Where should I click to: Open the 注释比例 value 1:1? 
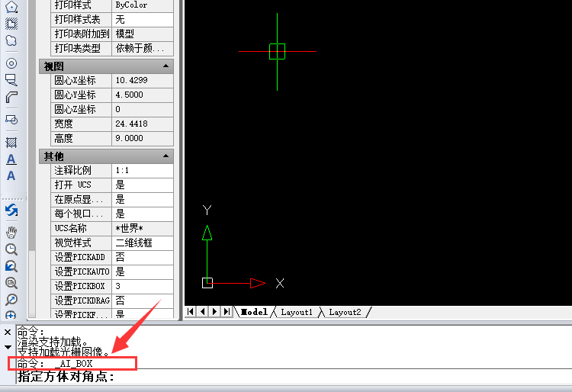[143, 170]
